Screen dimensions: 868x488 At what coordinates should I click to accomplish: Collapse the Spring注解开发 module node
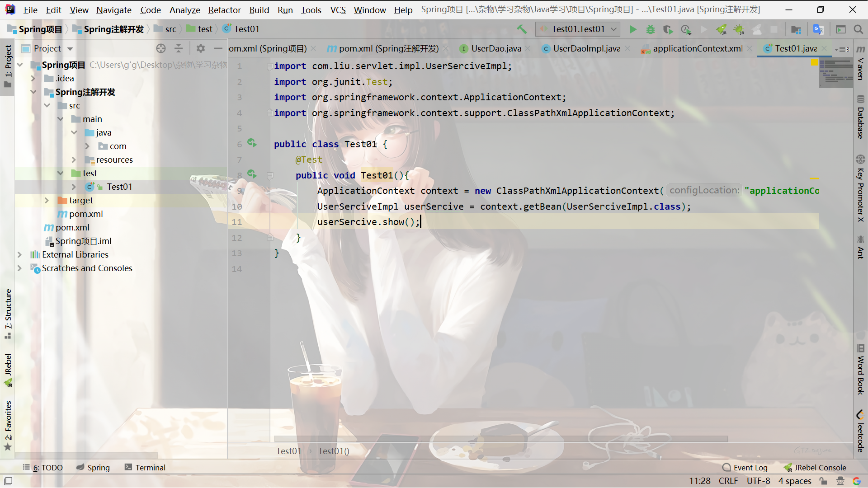click(x=33, y=92)
